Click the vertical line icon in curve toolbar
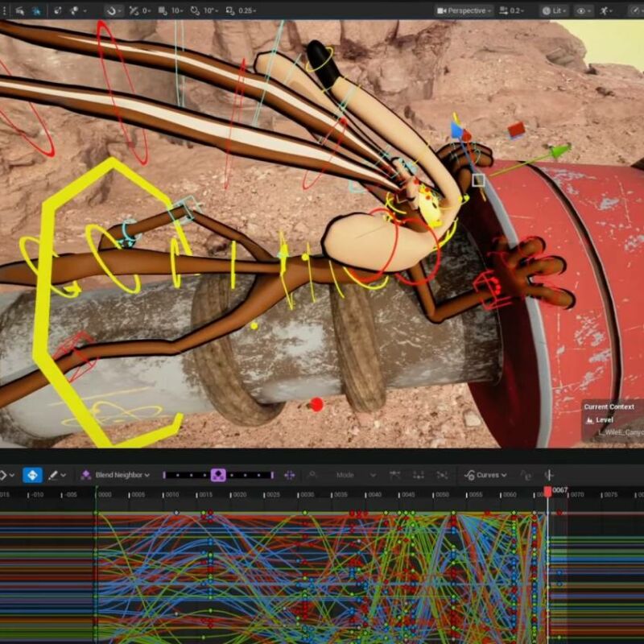 (x=549, y=475)
